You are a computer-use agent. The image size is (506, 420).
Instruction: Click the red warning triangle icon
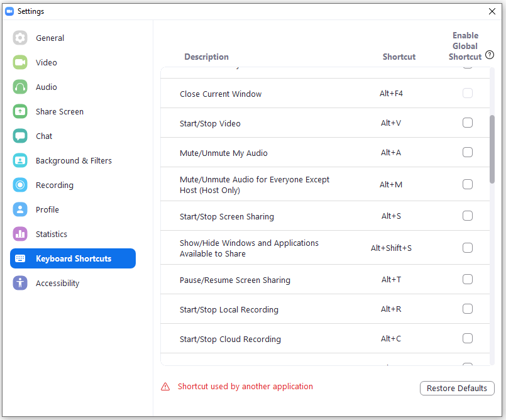[165, 387]
